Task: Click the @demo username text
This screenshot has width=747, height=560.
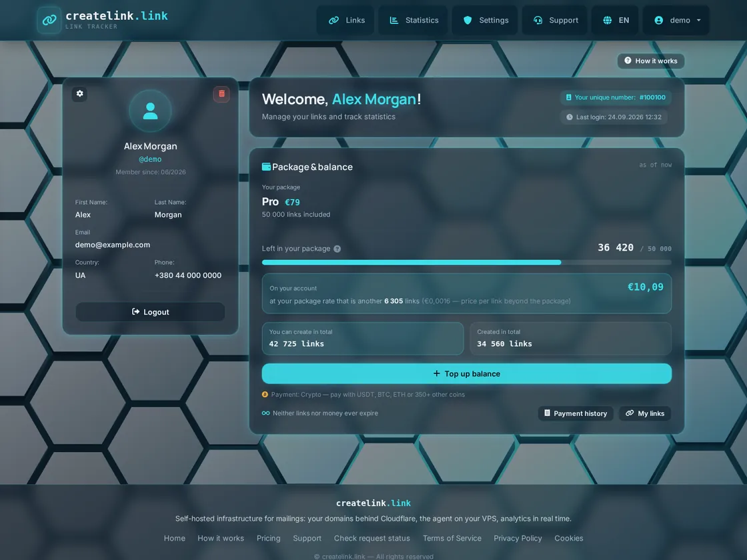Action: 150,159
